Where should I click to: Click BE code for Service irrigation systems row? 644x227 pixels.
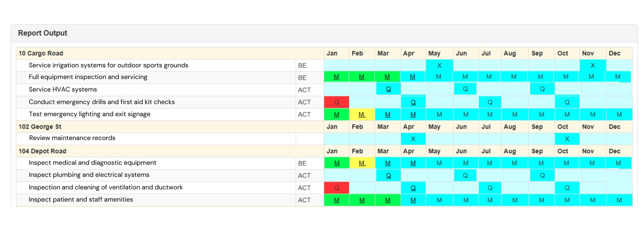[x=302, y=66]
